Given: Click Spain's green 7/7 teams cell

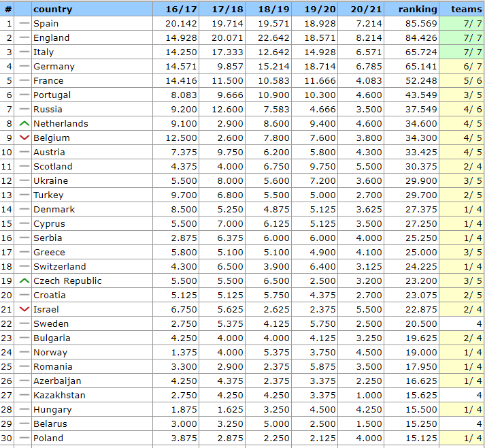Looking at the screenshot, I should (x=462, y=24).
